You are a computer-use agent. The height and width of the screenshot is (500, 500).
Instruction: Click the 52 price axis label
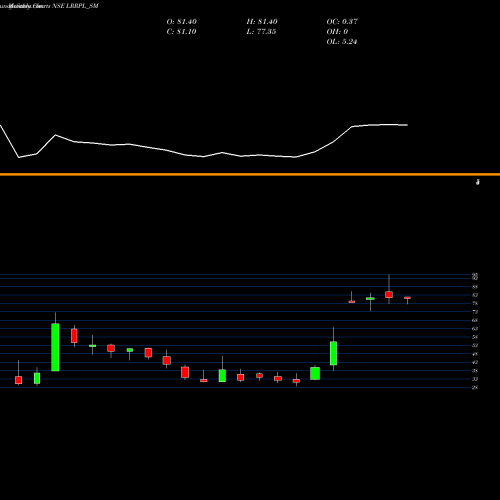point(475,345)
